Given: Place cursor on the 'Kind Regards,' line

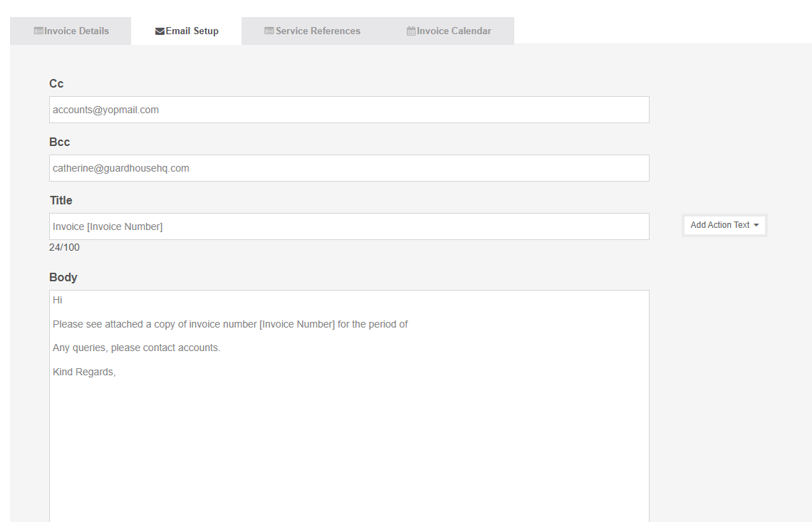Looking at the screenshot, I should 84,372.
